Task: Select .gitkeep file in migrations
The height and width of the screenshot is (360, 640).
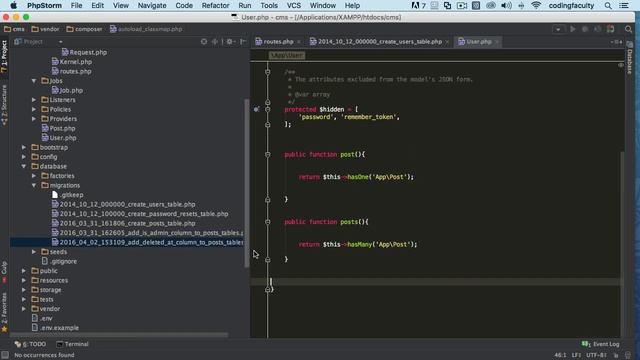Action: [67, 195]
